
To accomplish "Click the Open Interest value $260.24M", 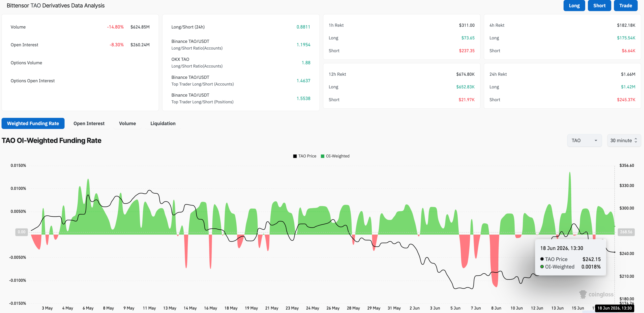I will coord(140,45).
